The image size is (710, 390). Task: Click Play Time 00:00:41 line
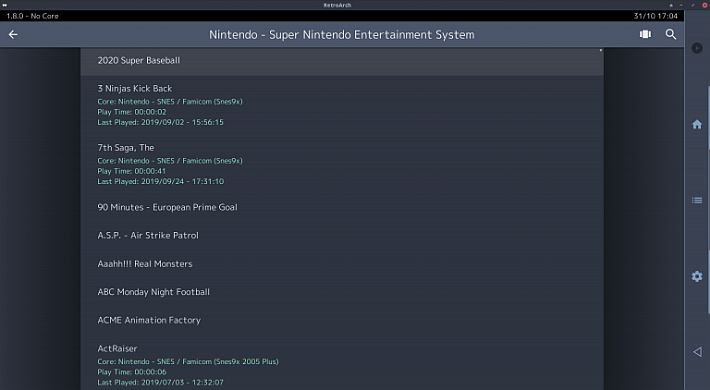tap(132, 171)
